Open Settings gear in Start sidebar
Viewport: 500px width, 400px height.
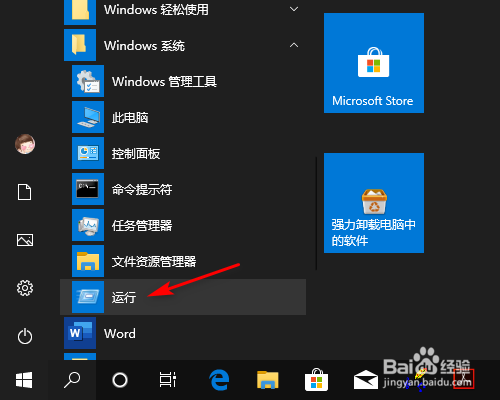pyautogui.click(x=25, y=288)
